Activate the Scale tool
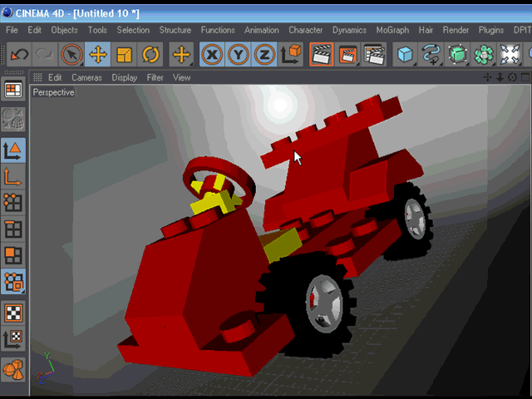The image size is (532, 399). coord(124,54)
